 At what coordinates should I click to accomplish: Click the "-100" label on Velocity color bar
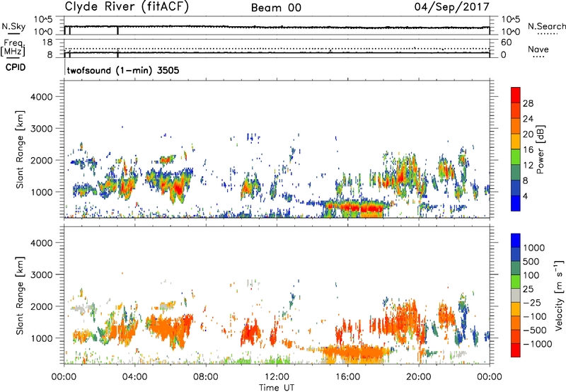(x=535, y=316)
